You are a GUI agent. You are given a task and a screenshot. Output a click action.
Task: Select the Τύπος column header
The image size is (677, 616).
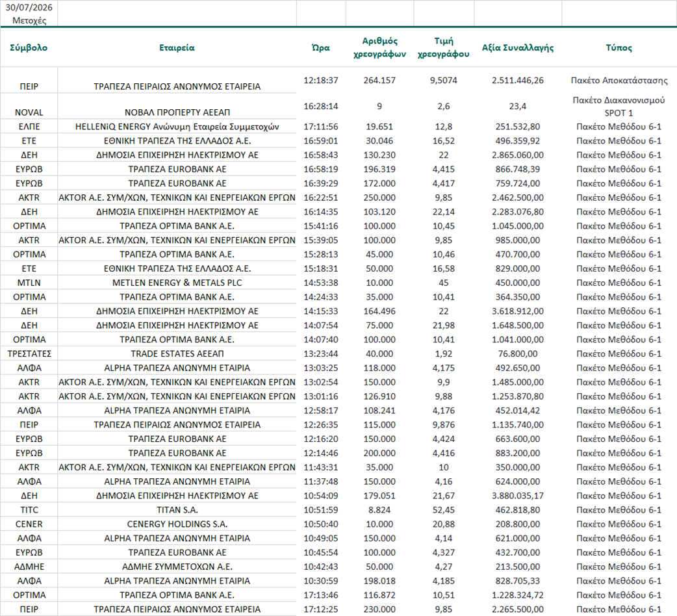[x=619, y=47]
